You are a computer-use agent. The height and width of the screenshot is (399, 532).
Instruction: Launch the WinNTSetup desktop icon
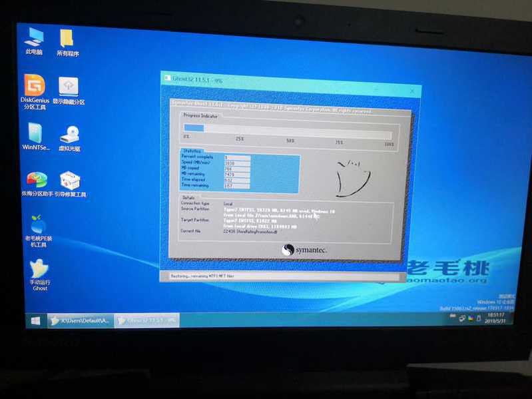pos(35,137)
